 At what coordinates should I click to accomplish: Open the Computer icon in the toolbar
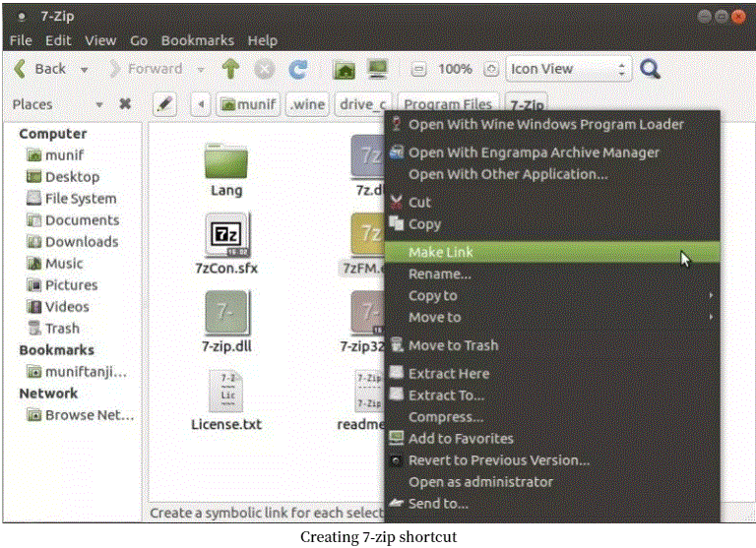point(378,70)
